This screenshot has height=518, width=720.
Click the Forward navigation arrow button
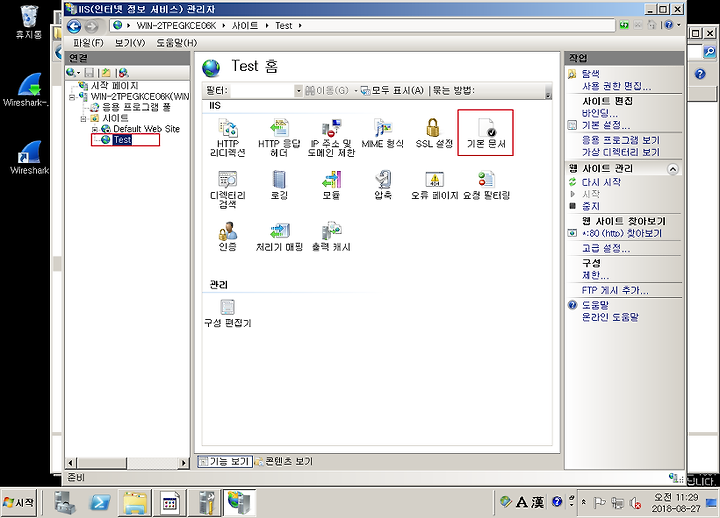pyautogui.click(x=92, y=26)
